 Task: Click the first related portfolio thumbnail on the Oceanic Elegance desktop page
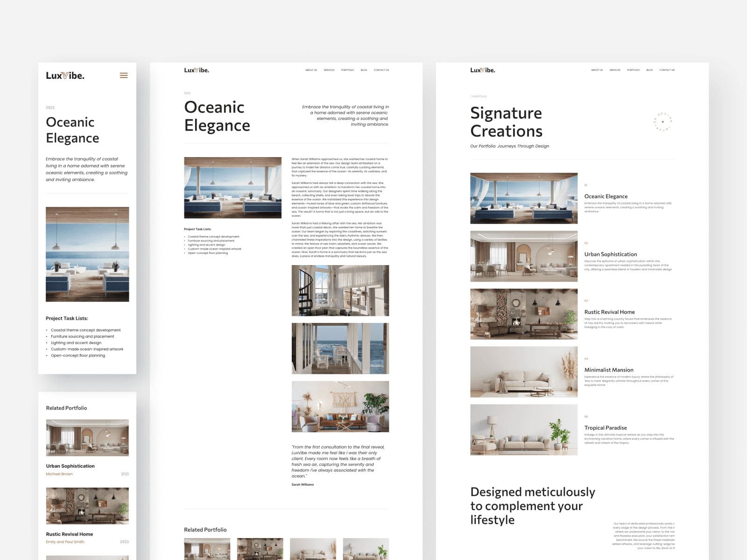[x=207, y=549]
